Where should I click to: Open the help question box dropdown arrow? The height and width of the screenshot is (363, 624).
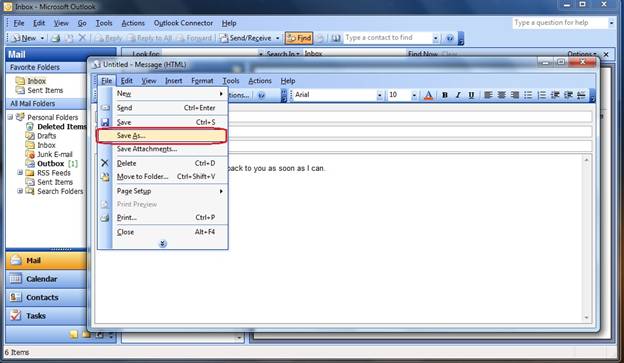click(611, 23)
